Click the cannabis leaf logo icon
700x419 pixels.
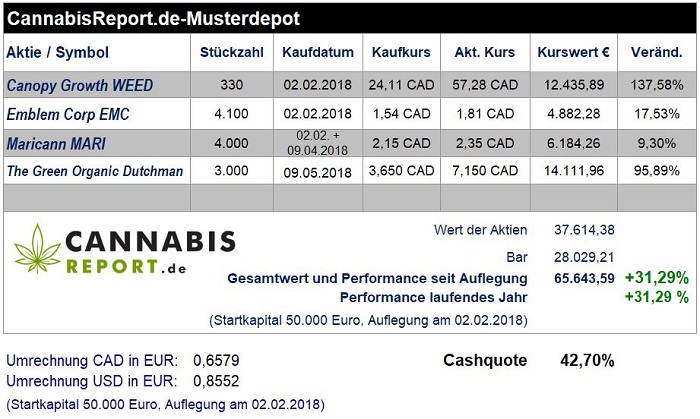[x=38, y=249]
